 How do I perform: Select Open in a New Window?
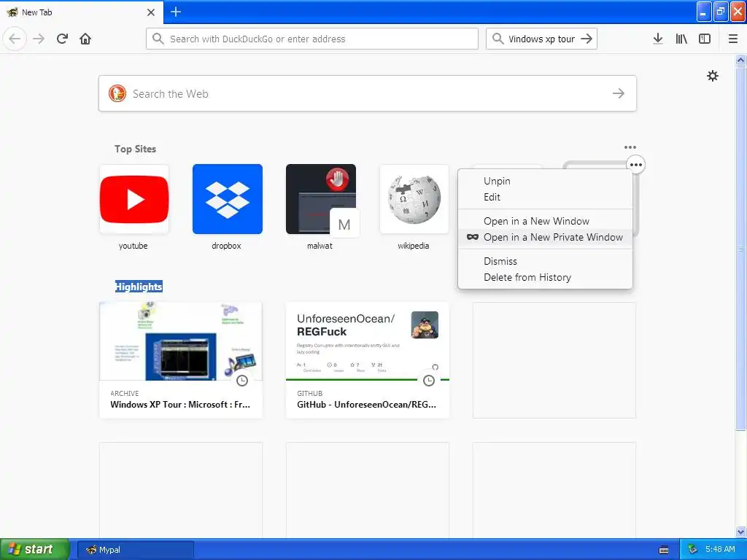[545, 221]
